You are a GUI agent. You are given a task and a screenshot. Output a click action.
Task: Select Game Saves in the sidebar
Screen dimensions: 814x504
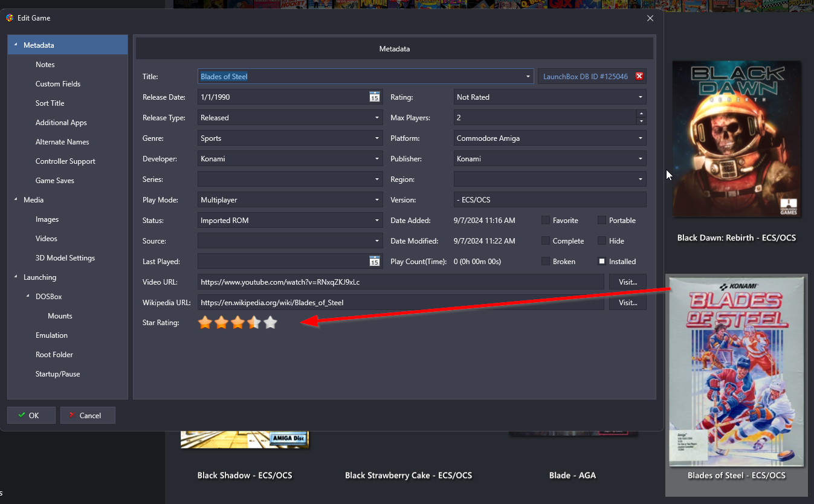pos(55,181)
